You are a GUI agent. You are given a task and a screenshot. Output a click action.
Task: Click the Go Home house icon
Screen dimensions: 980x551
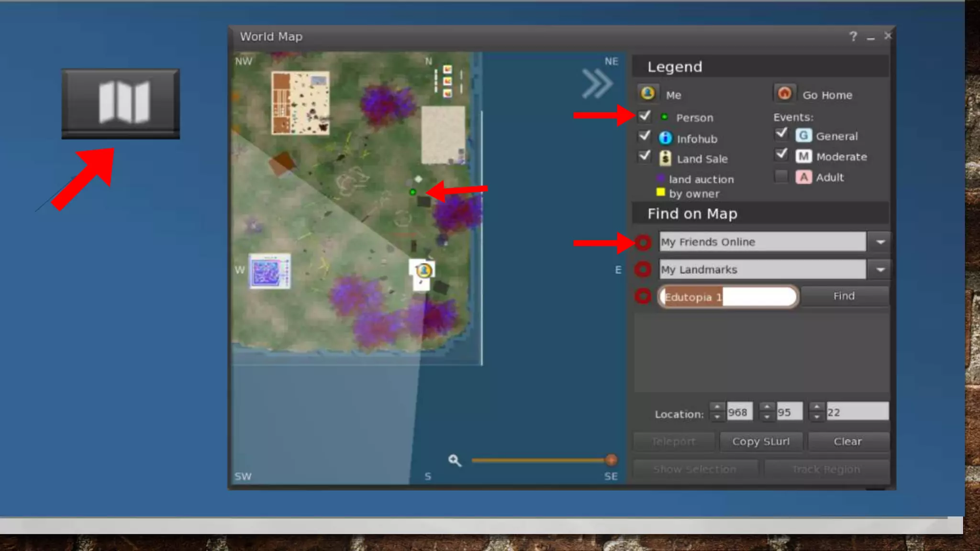coord(784,93)
